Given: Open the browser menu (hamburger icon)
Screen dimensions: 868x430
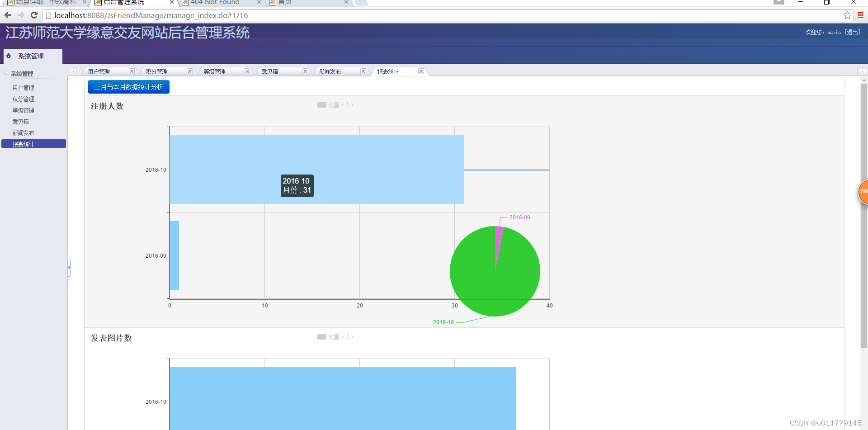Looking at the screenshot, I should (x=860, y=15).
